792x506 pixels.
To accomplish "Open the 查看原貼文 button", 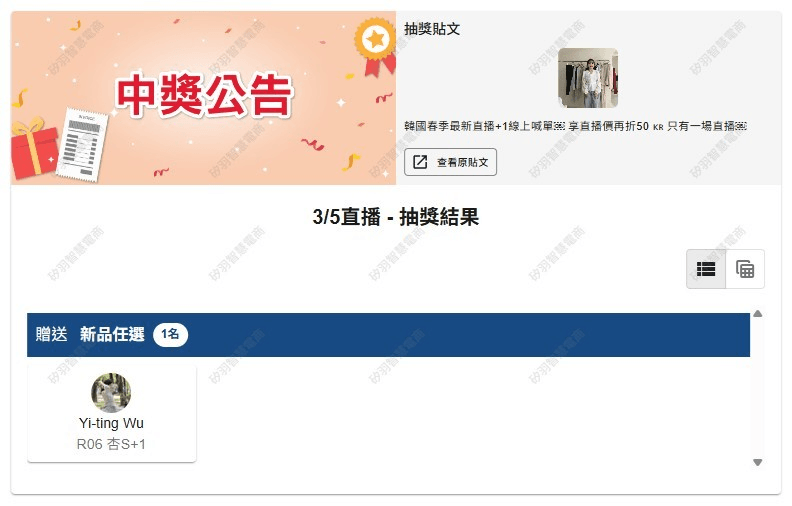I will point(450,162).
